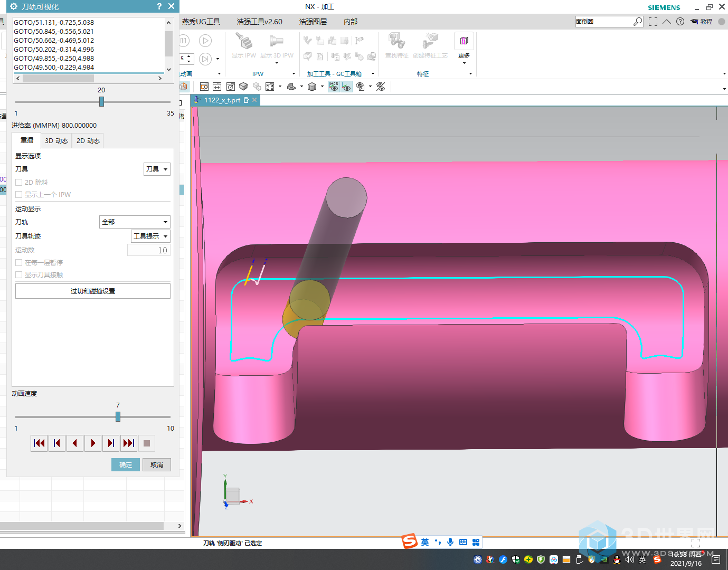This screenshot has width=728, height=570.
Task: Open the 内部 menu
Action: 351,22
